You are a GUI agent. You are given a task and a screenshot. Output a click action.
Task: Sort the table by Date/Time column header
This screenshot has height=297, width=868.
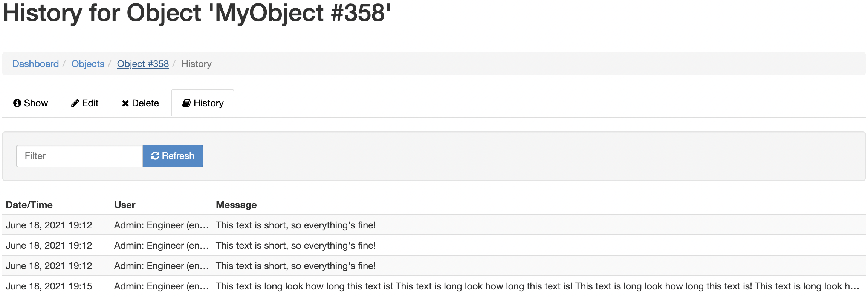click(x=29, y=205)
